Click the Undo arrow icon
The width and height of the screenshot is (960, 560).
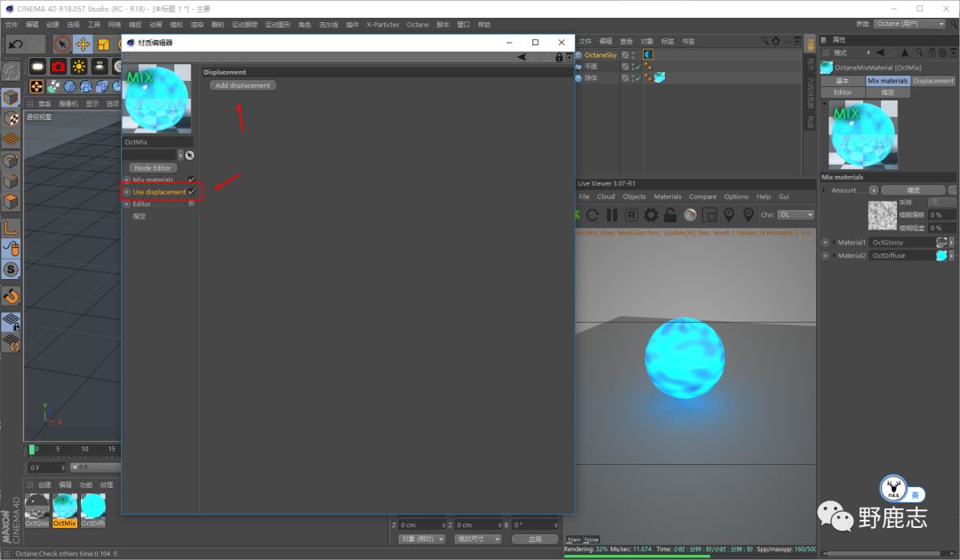click(15, 44)
